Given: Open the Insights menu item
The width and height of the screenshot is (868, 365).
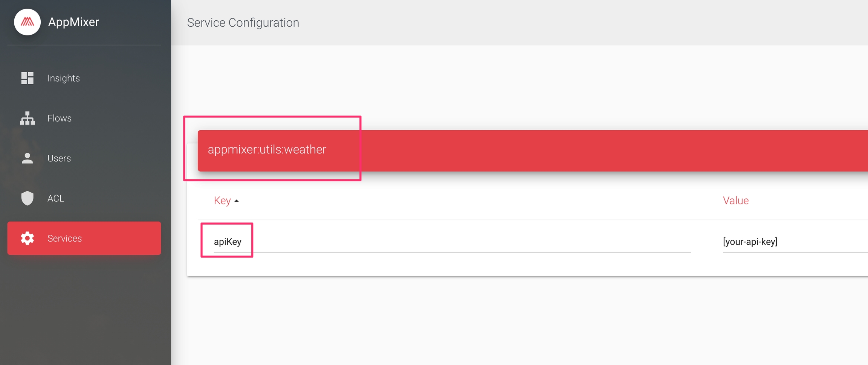Looking at the screenshot, I should click(63, 78).
